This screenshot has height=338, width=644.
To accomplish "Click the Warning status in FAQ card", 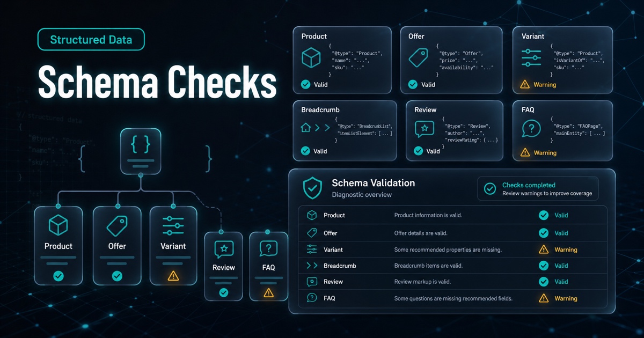I will coord(538,153).
